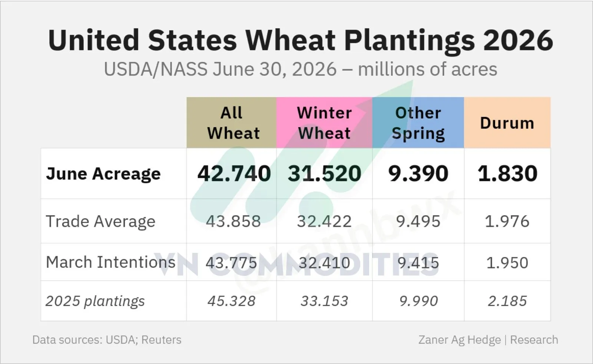Select the peach Durum header cell

tap(507, 123)
